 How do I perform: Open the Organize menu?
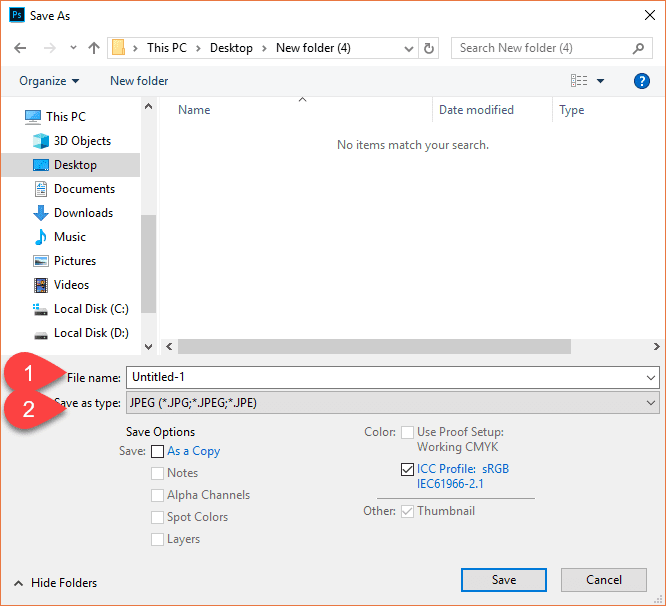click(x=49, y=81)
